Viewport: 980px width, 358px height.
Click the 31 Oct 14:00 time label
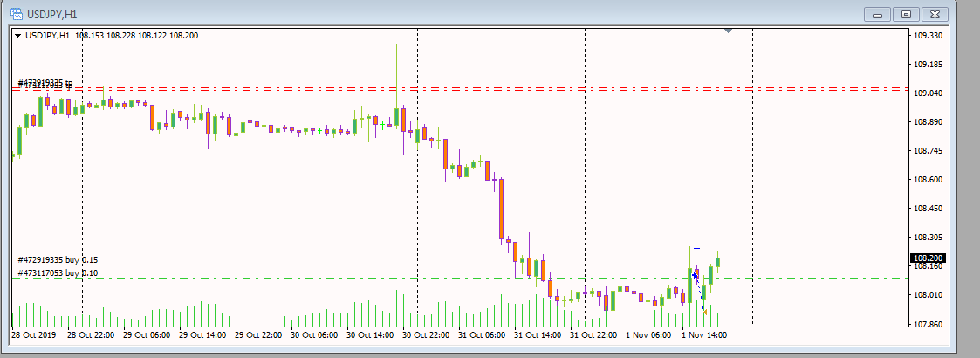538,334
